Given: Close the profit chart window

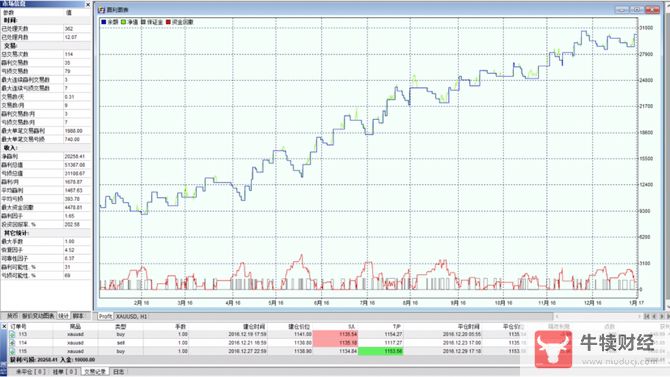Looking at the screenshot, I should point(652,9).
